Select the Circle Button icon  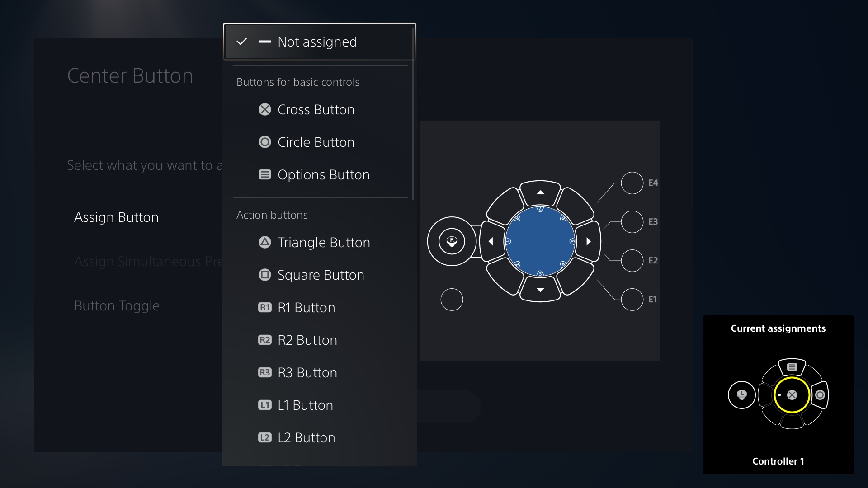pyautogui.click(x=264, y=142)
